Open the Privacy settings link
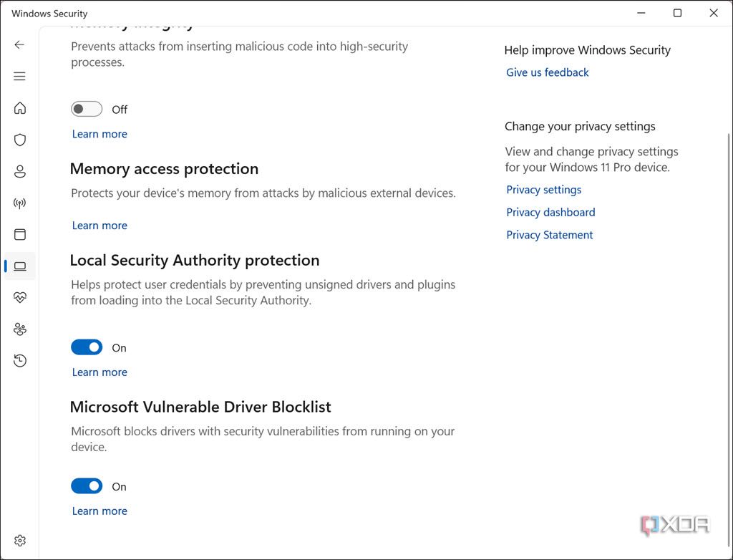Screen dimensions: 733x560 pyautogui.click(x=543, y=190)
